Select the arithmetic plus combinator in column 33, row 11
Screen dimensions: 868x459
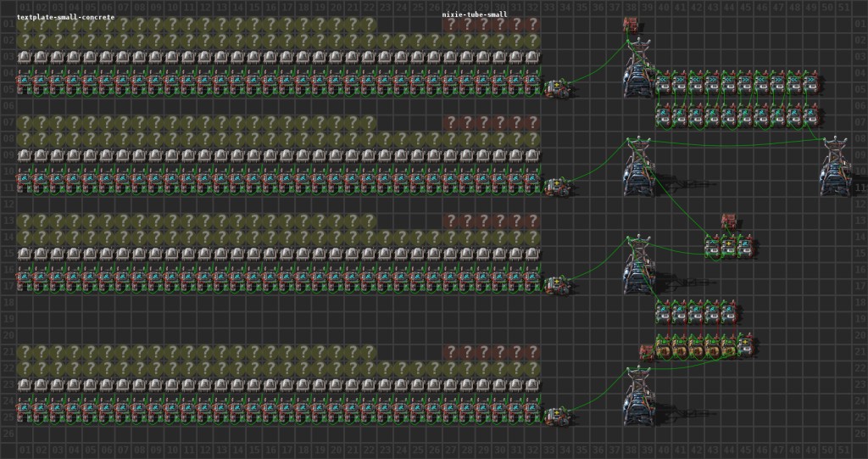pos(557,187)
